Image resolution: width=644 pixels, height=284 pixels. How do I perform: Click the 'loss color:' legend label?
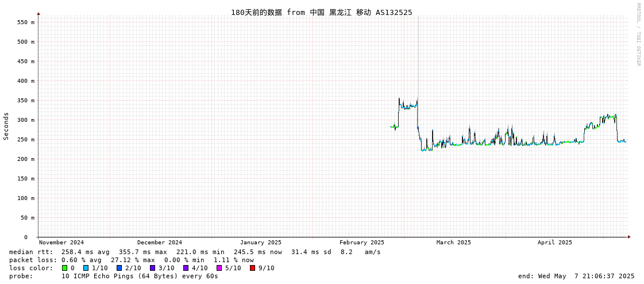click(x=31, y=268)
